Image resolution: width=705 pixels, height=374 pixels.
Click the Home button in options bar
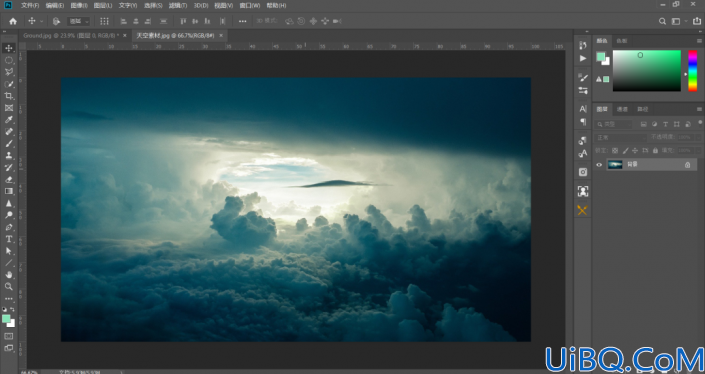13,21
